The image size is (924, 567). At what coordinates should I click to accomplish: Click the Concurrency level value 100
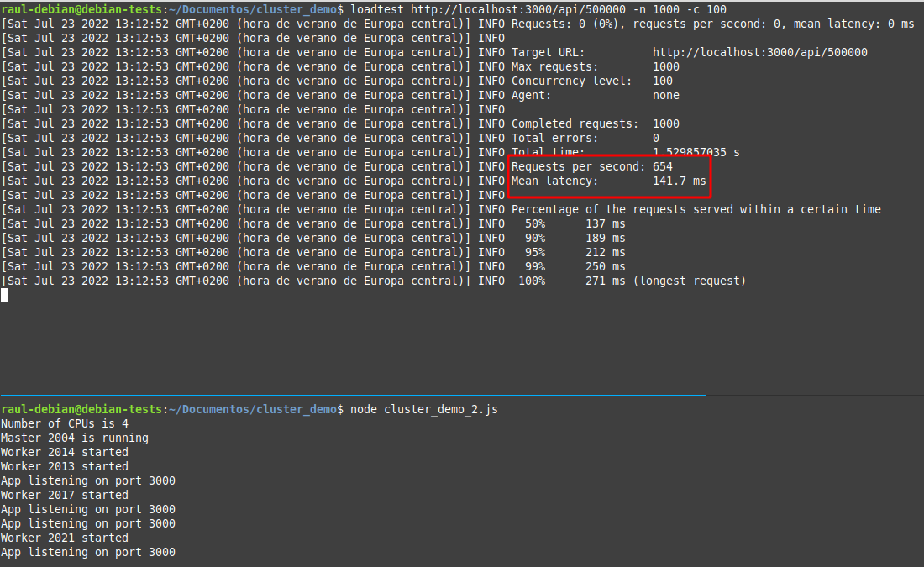point(662,81)
